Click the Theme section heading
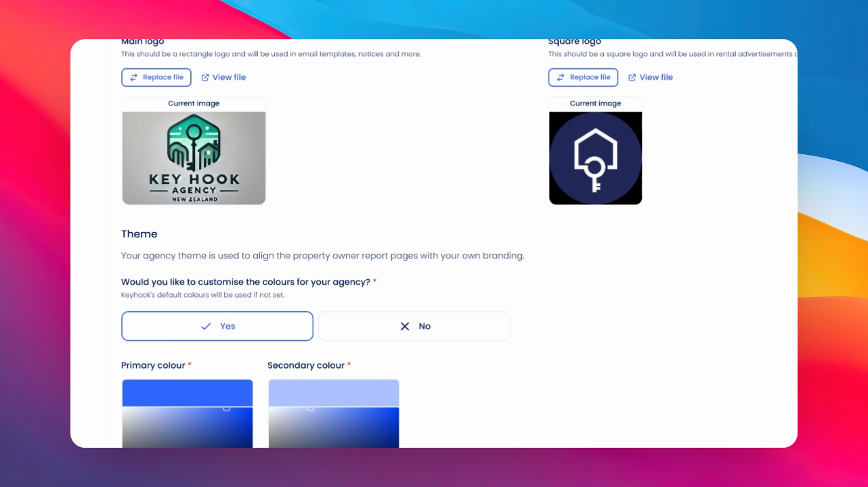 139,234
